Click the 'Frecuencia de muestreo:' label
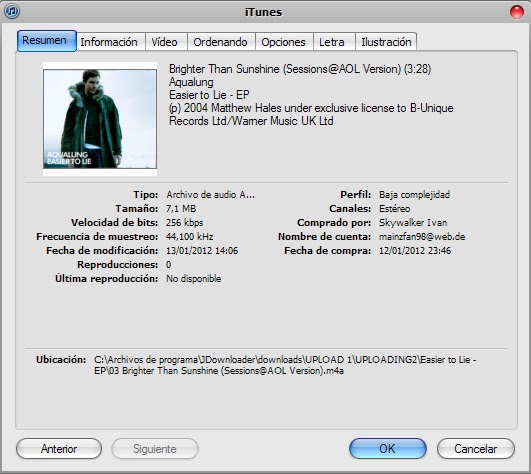531x474 pixels. point(97,236)
